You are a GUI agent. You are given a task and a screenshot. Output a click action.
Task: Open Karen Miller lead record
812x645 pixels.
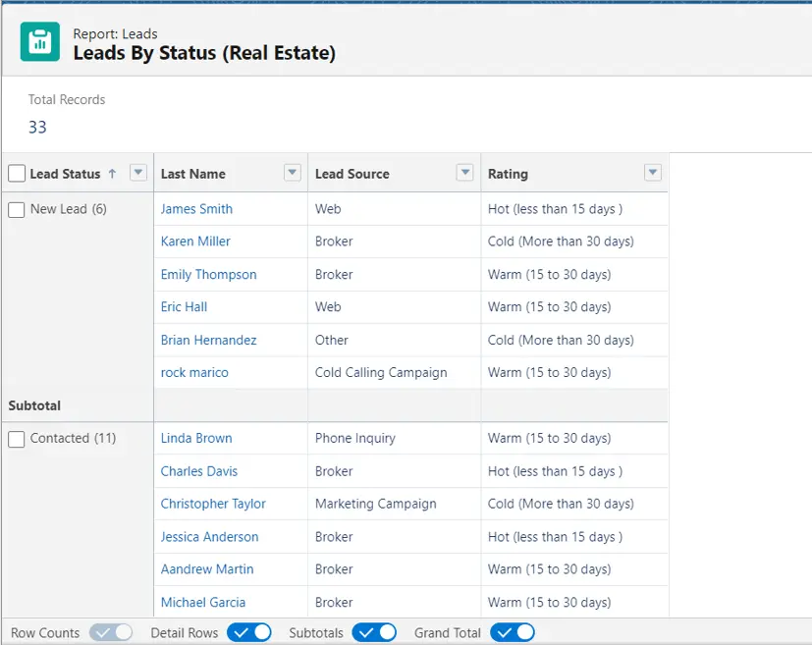(x=195, y=242)
